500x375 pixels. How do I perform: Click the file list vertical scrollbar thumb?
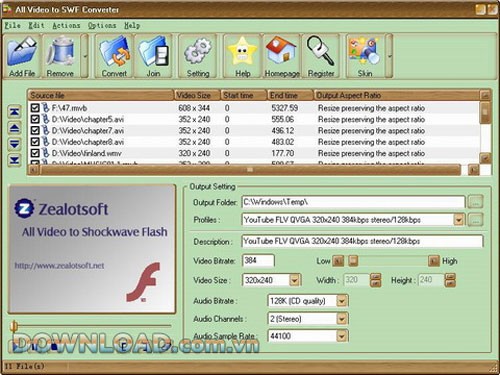pos(485,112)
